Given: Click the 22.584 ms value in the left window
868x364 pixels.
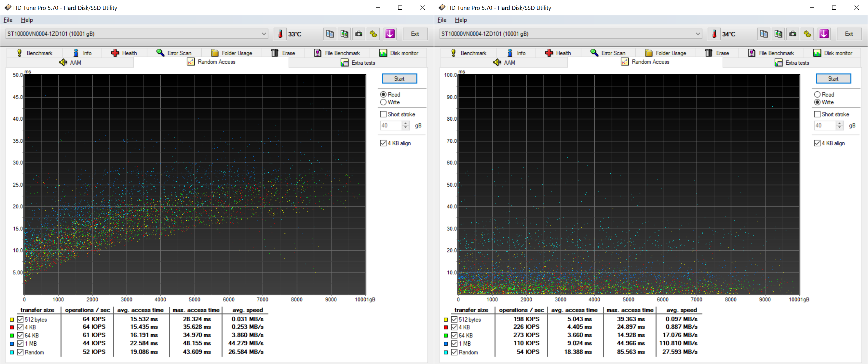Looking at the screenshot, I should pos(144,343).
